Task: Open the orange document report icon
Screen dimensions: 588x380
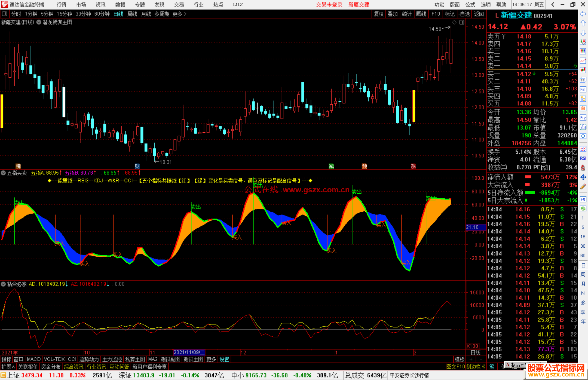Action: pyautogui.click(x=583, y=108)
